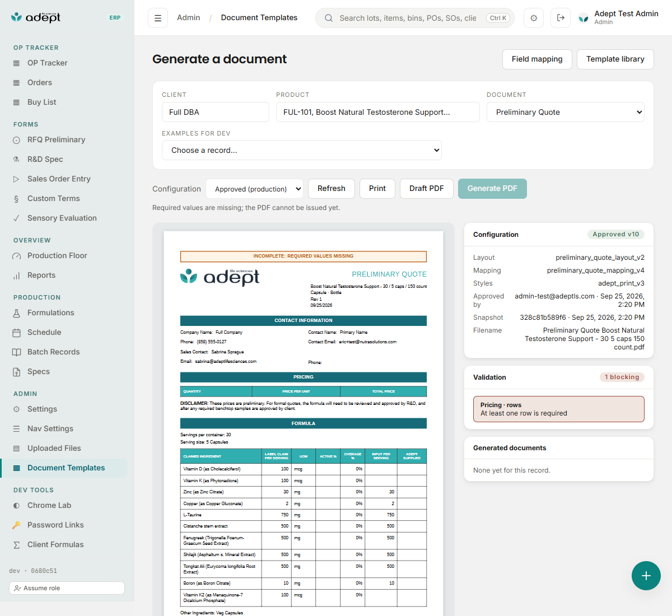672x616 pixels.
Task: Click the Field mapping button
Action: point(537,59)
